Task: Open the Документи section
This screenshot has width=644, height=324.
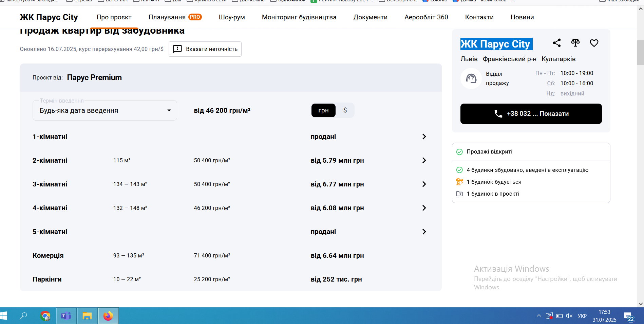Action: click(371, 17)
